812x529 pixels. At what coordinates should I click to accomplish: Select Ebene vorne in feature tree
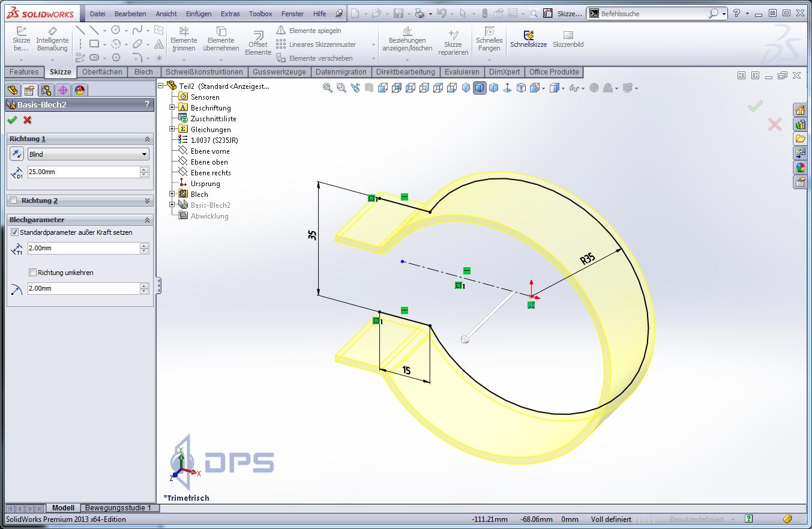click(x=209, y=151)
